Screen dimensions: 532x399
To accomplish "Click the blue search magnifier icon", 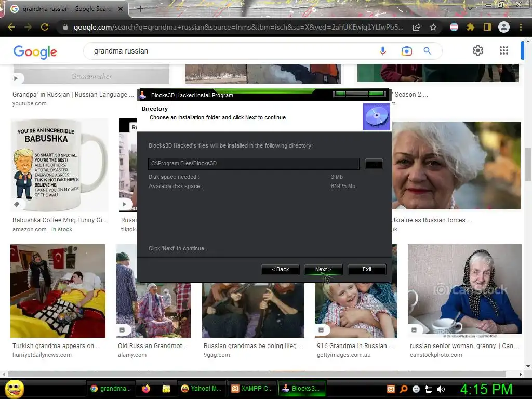I will pyautogui.click(x=427, y=51).
